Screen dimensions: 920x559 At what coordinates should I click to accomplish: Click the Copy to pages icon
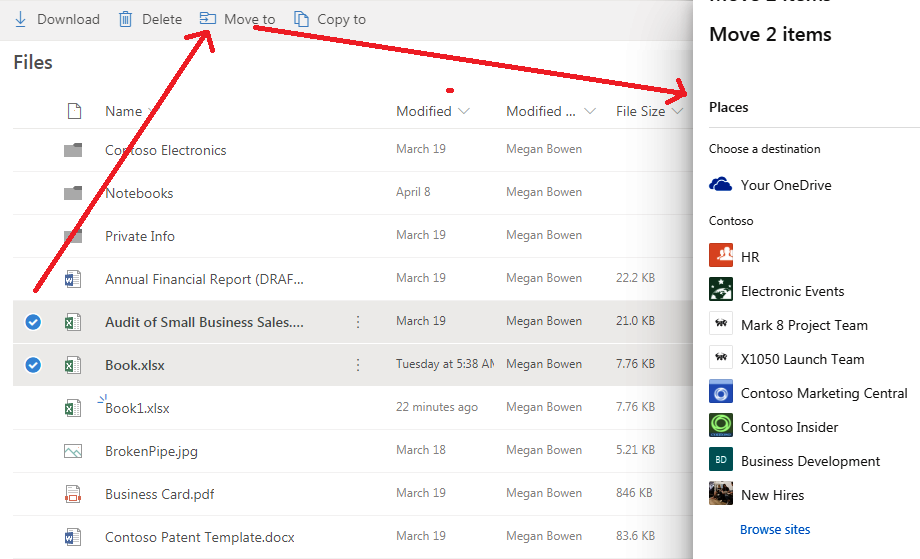point(301,19)
